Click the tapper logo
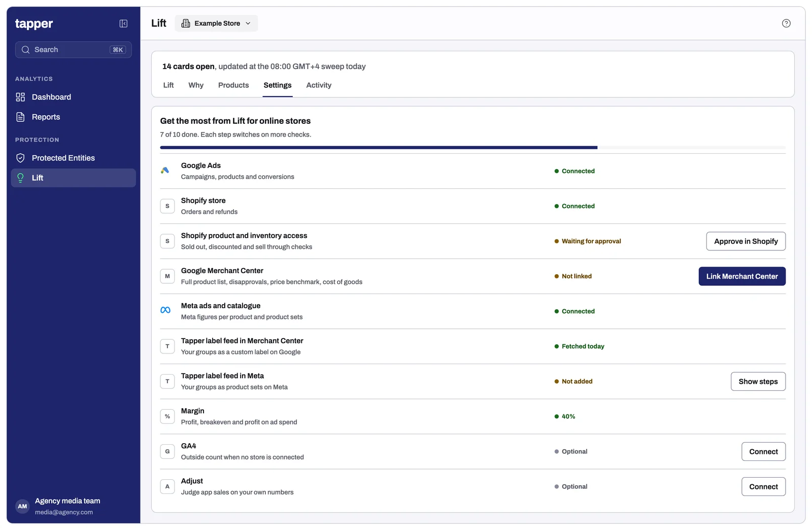Screen dimensions: 812x530 [34, 24]
